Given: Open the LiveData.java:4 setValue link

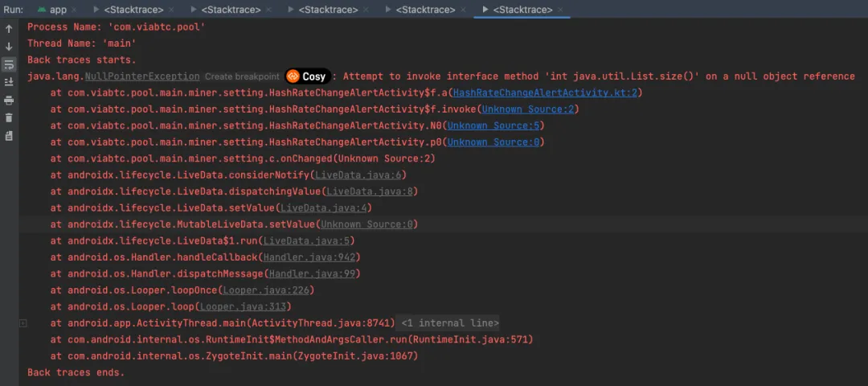Looking at the screenshot, I should pyautogui.click(x=323, y=208).
